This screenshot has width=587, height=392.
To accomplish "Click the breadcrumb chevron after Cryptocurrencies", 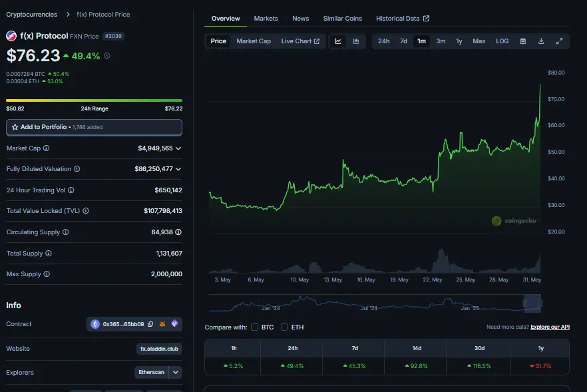I will (68, 14).
